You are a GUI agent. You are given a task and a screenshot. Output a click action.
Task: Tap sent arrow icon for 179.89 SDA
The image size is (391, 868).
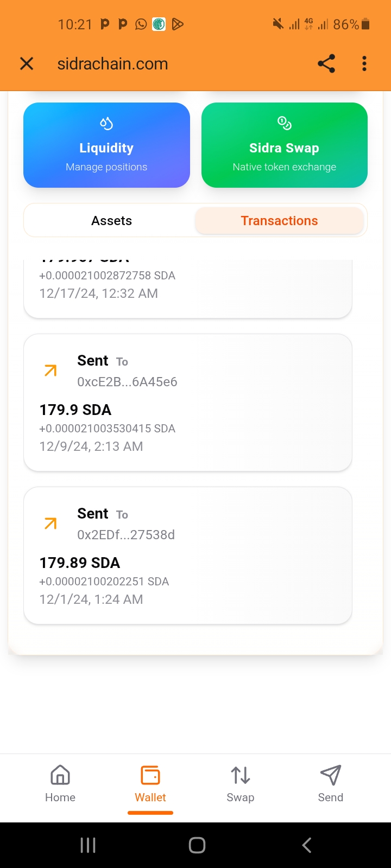coord(51,524)
